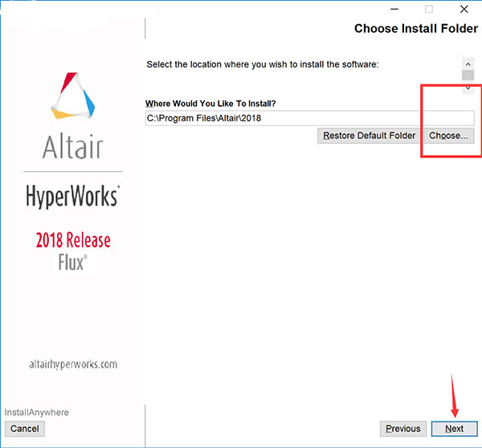Click the description scroll down arrow

468,88
